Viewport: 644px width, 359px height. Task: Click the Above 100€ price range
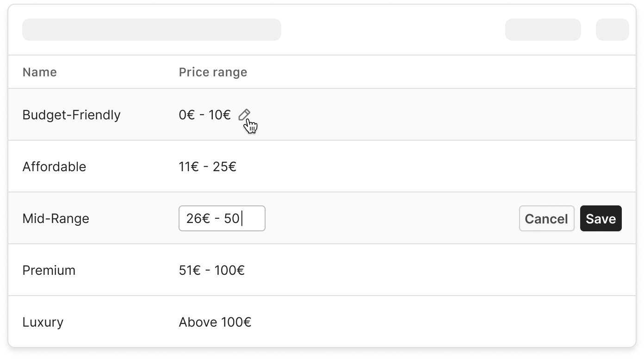(x=215, y=322)
